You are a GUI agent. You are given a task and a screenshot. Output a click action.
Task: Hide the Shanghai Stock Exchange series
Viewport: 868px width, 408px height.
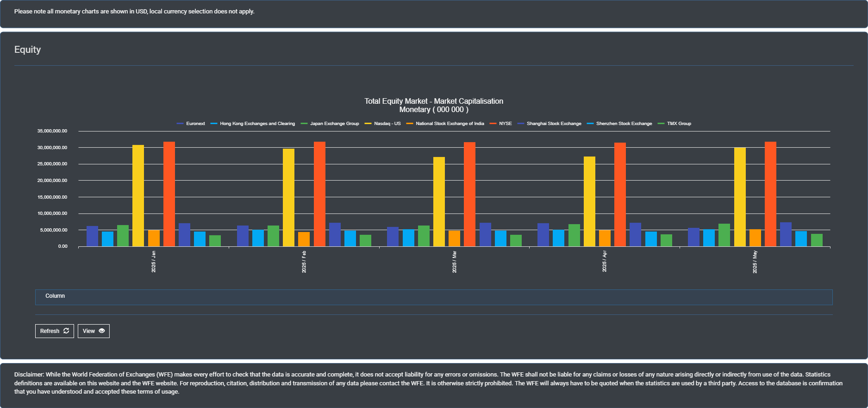[x=554, y=124]
